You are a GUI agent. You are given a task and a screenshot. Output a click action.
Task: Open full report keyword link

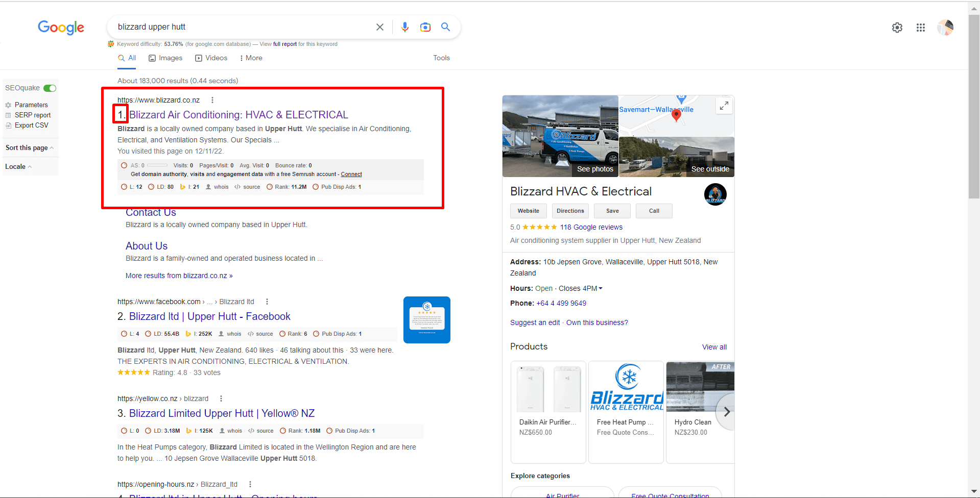(x=285, y=44)
